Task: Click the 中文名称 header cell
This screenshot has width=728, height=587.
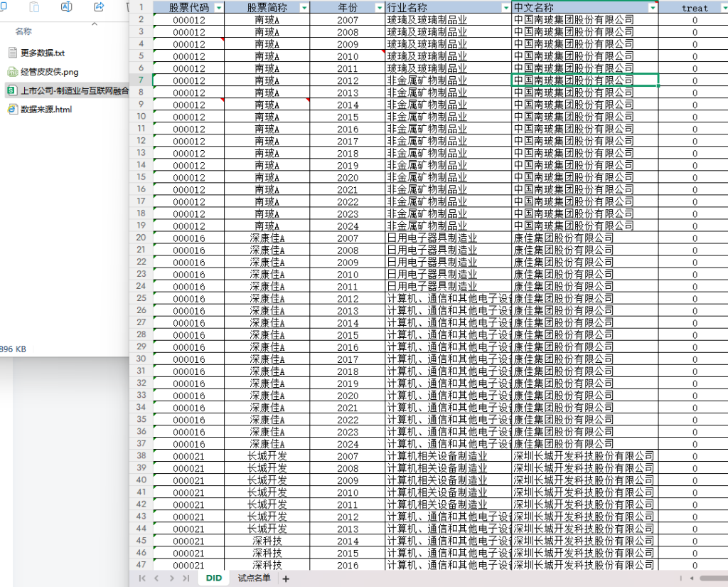Action: click(x=585, y=8)
